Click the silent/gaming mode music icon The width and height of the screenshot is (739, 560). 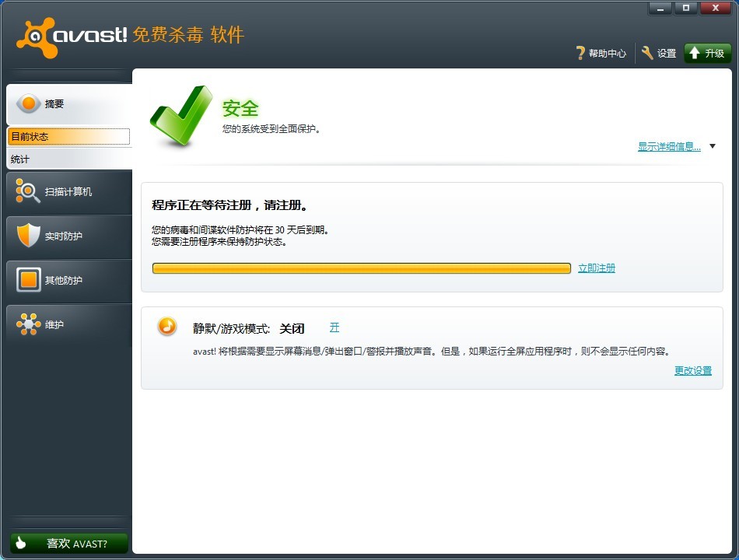click(167, 327)
